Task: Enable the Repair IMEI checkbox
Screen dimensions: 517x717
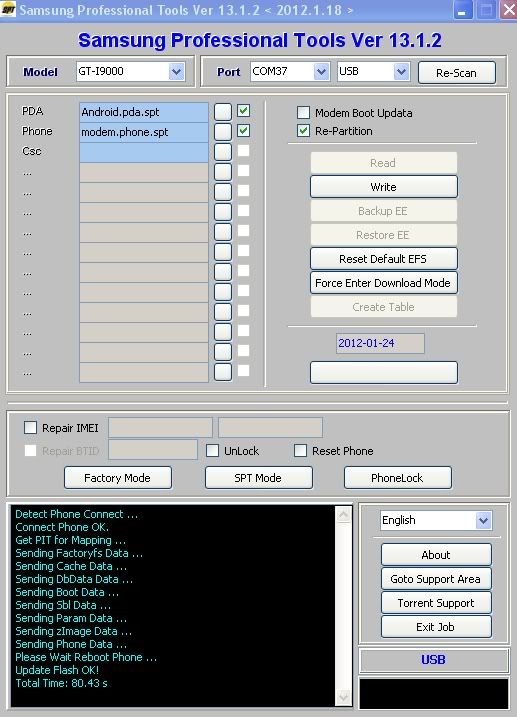Action: (30, 428)
